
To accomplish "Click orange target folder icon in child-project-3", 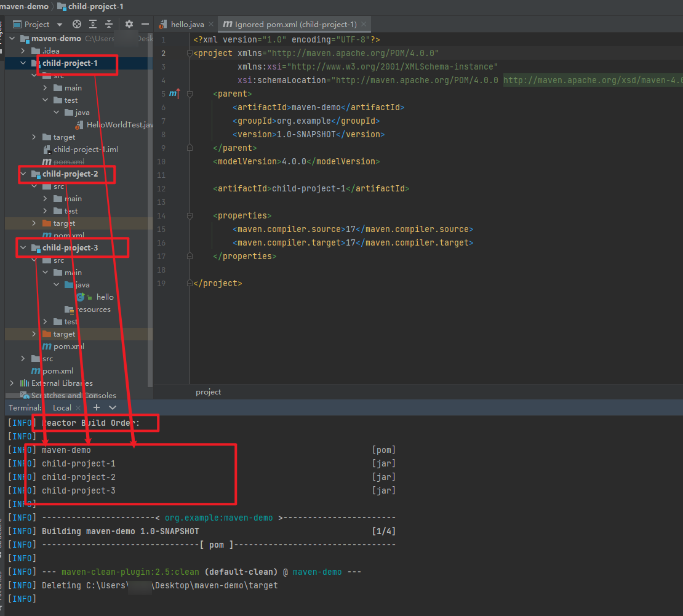I will (x=47, y=334).
